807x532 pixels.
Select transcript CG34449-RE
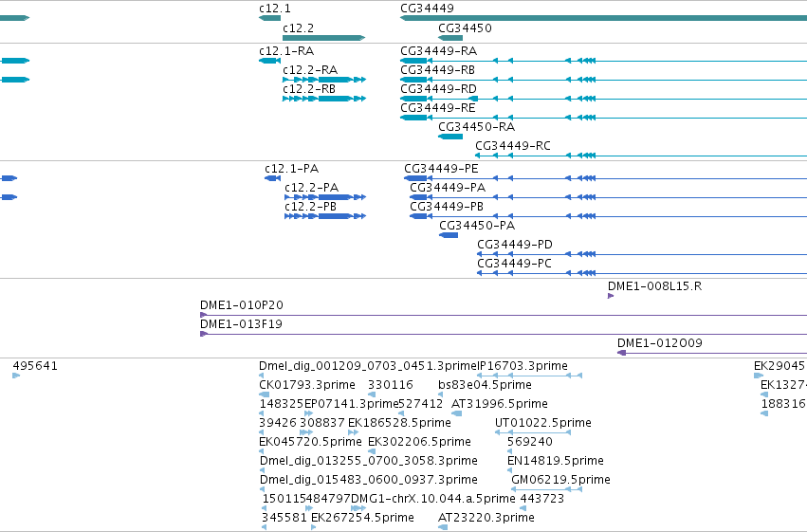click(603, 118)
